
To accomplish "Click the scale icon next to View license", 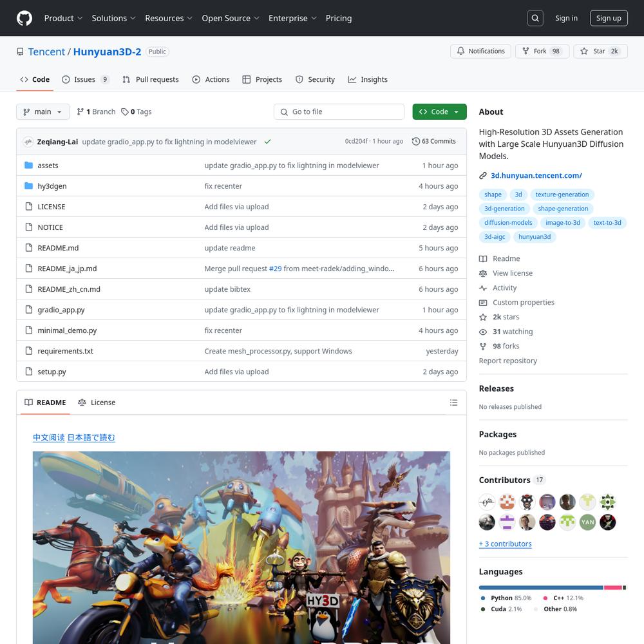I will (x=483, y=273).
